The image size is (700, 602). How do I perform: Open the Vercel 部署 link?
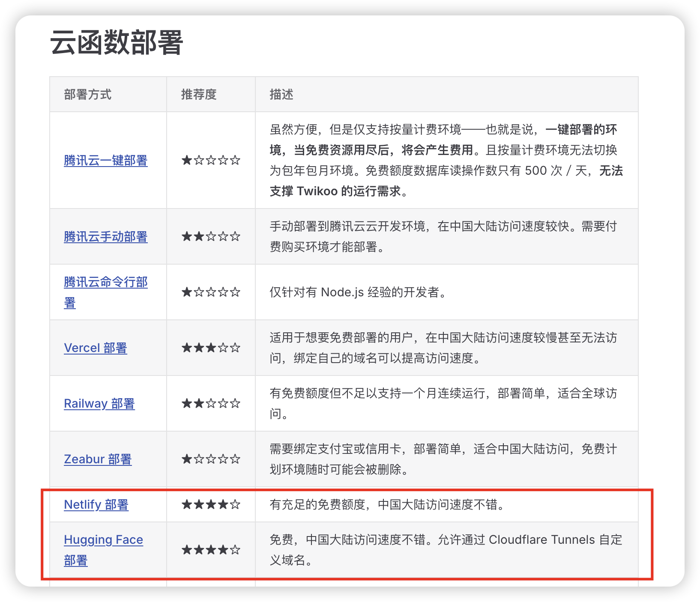tap(95, 348)
